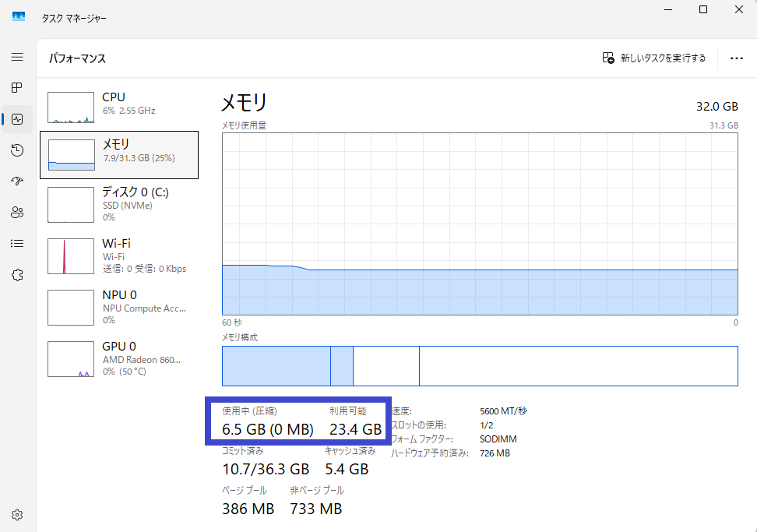Click the 5600 MT/秒 speed value
Screen dimensions: 757x532
point(504,411)
